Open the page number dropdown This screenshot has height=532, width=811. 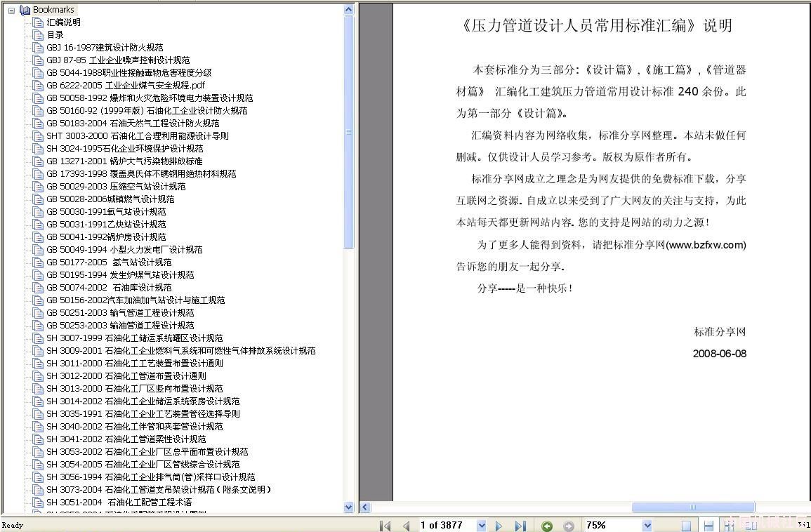point(481,526)
